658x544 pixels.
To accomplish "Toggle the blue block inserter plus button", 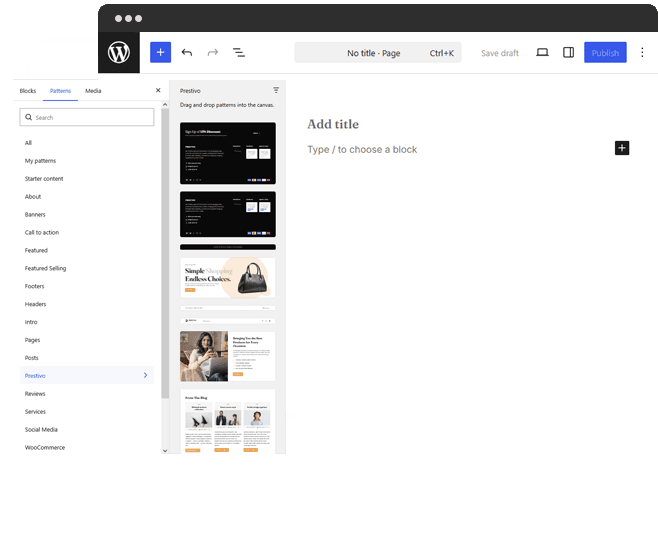I will point(160,52).
